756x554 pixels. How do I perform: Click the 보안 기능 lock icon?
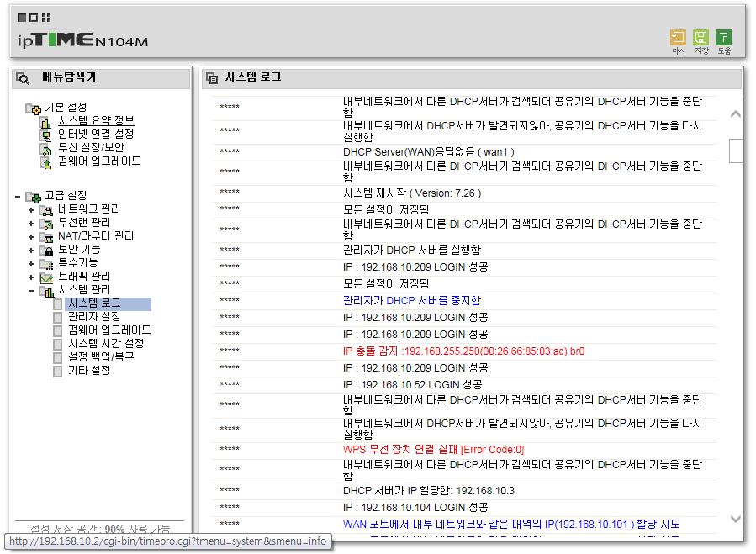46,251
